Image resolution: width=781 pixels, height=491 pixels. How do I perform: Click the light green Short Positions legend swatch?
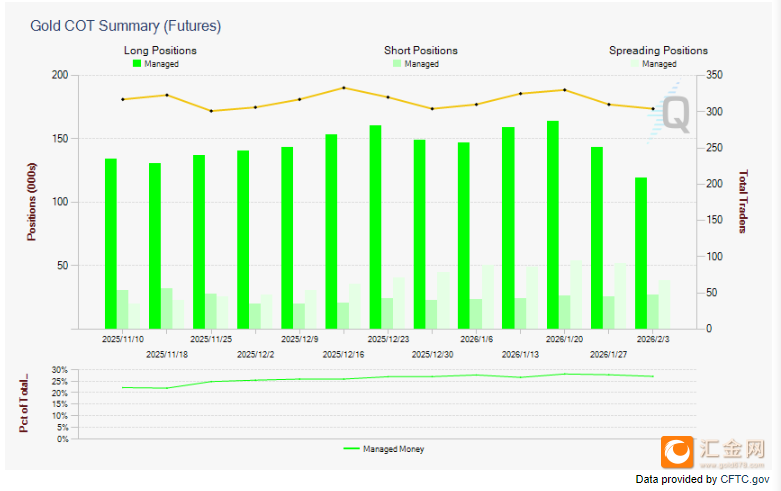pyautogui.click(x=398, y=64)
